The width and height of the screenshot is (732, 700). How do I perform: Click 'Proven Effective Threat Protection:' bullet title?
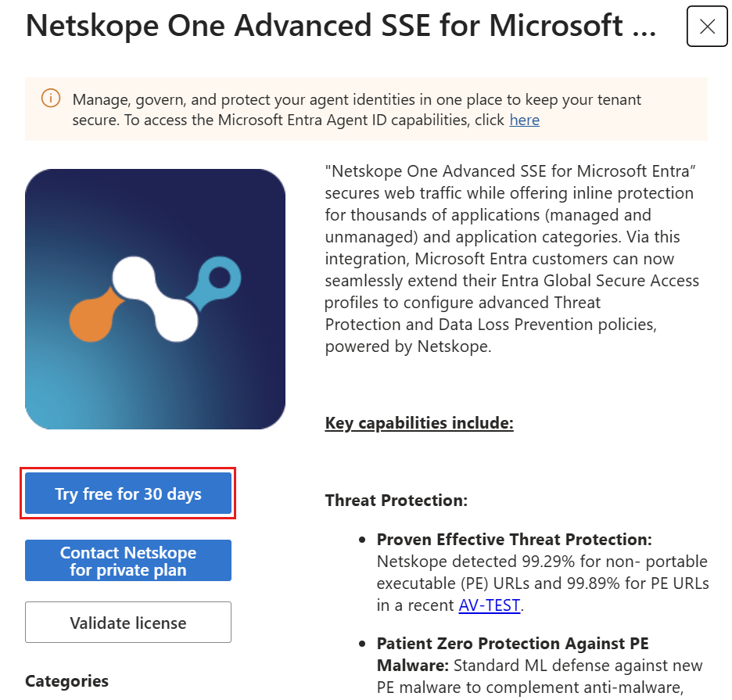(x=515, y=540)
